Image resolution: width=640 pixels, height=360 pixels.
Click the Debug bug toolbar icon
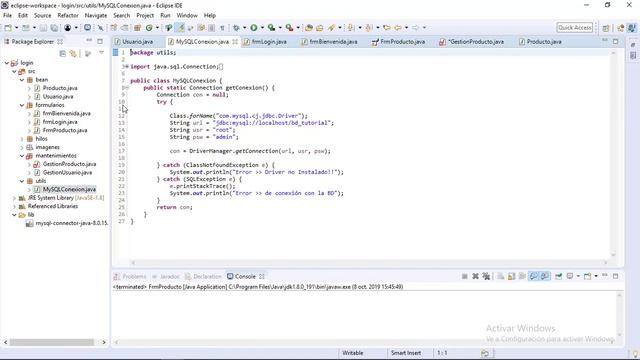click(236, 28)
